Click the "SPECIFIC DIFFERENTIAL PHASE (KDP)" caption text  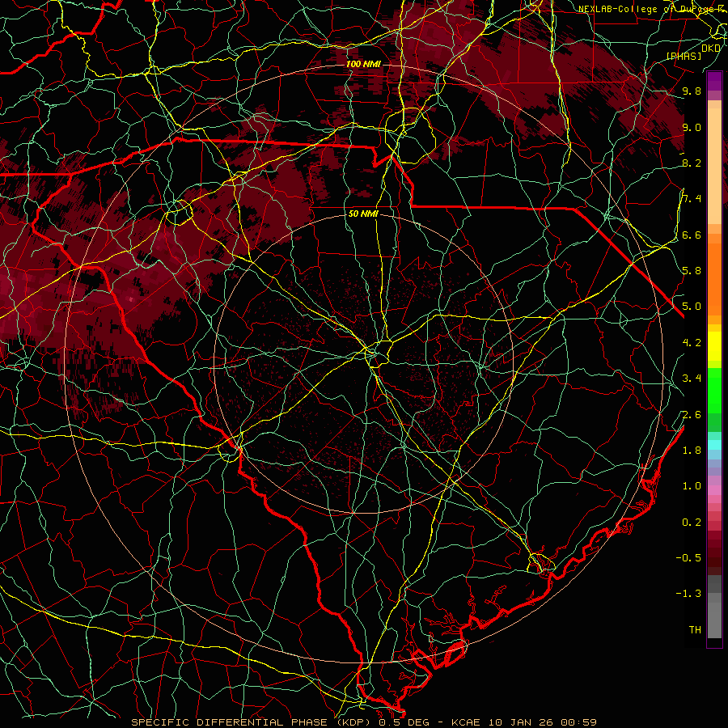coord(252,722)
